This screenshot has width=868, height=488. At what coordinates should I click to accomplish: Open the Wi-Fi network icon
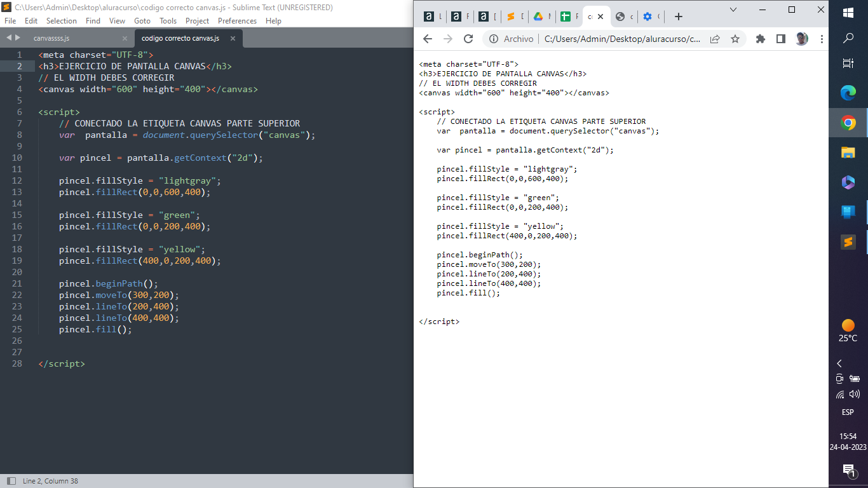tap(841, 395)
